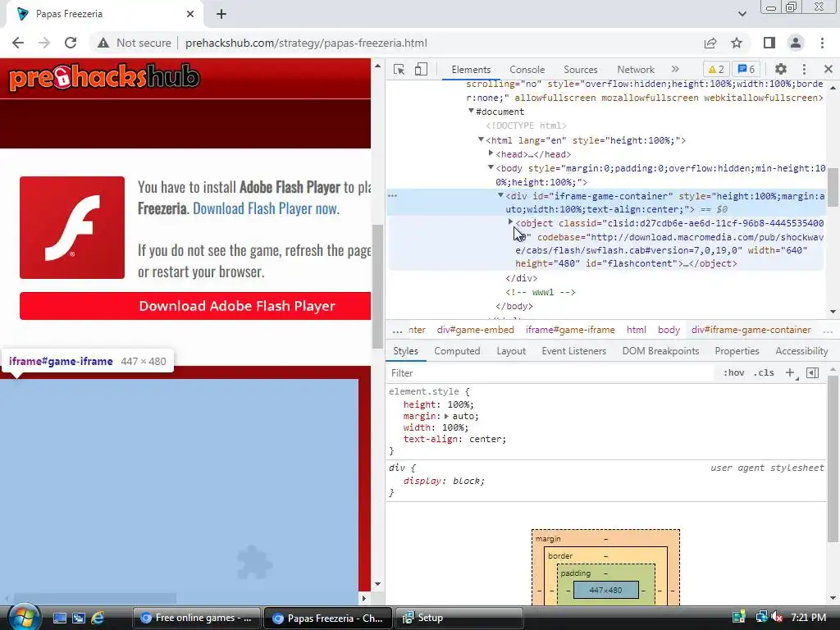This screenshot has height=630, width=840.
Task: Activate the DevTools inspect element picker
Action: pos(399,69)
